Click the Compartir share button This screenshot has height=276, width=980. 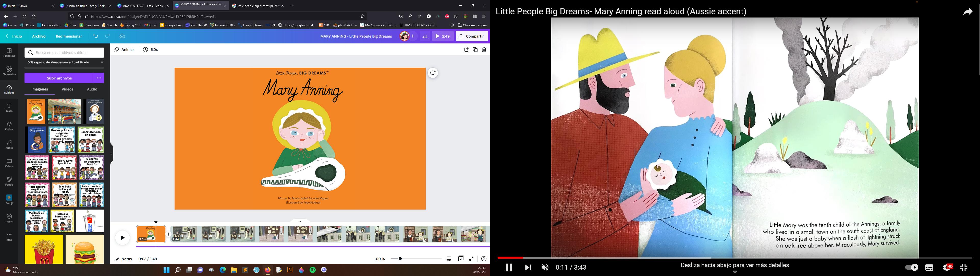coord(472,36)
